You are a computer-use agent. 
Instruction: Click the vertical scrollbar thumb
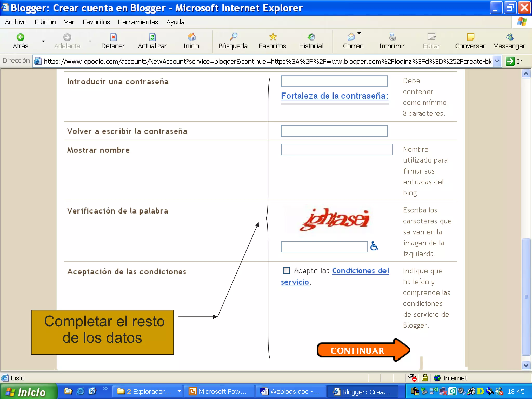[x=526, y=296]
